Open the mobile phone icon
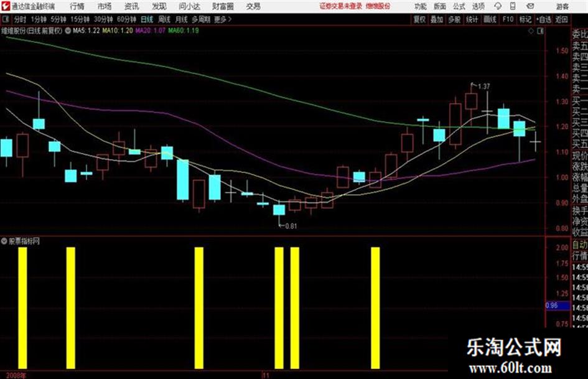Viewport: 588px width, 379px height. [513, 6]
